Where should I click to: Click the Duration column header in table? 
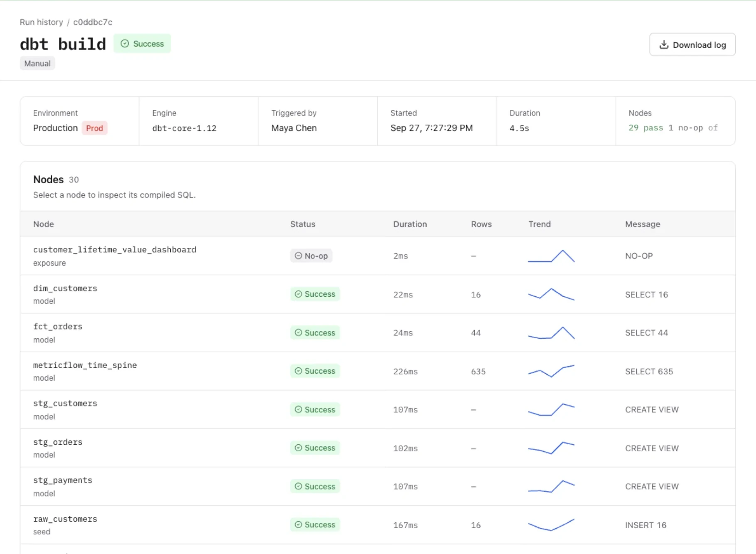(410, 224)
